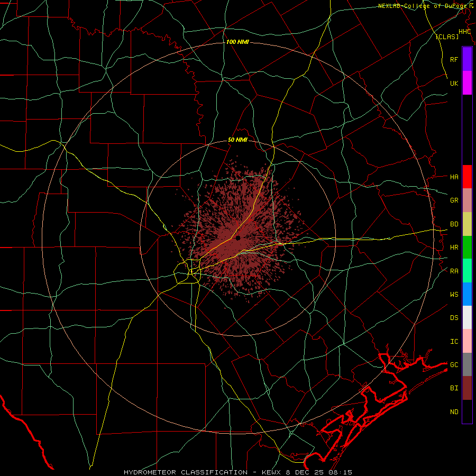Select the salmon GR graupel color swatch
476x476 pixels.
click(467, 200)
